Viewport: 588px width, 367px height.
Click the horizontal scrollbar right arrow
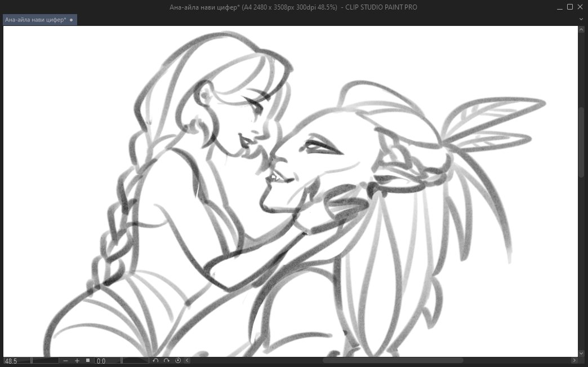[574, 360]
